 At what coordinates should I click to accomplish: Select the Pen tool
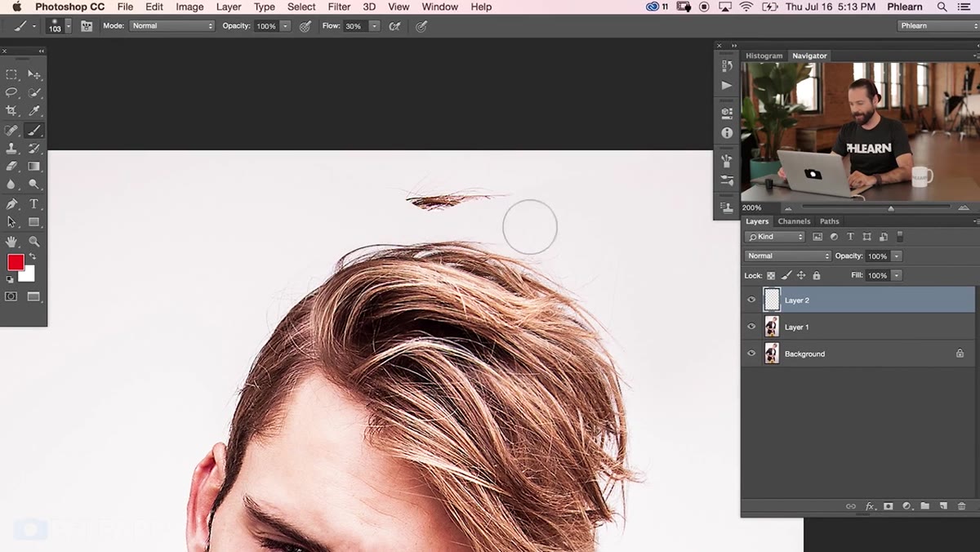coord(11,204)
